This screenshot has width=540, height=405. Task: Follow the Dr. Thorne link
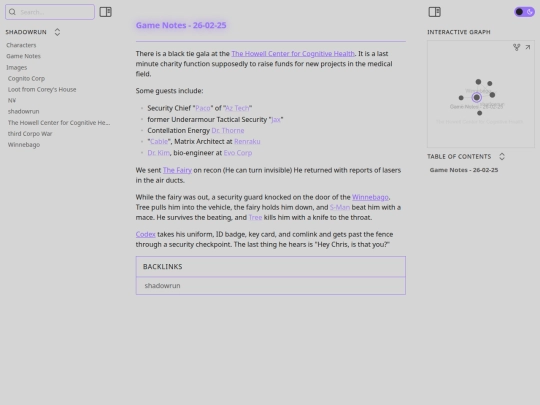228,131
